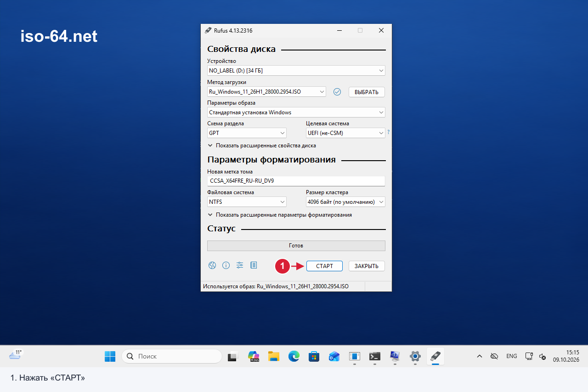The height and width of the screenshot is (392, 588).
Task: Open the cluster size 4096 dropdown
Action: 345,202
